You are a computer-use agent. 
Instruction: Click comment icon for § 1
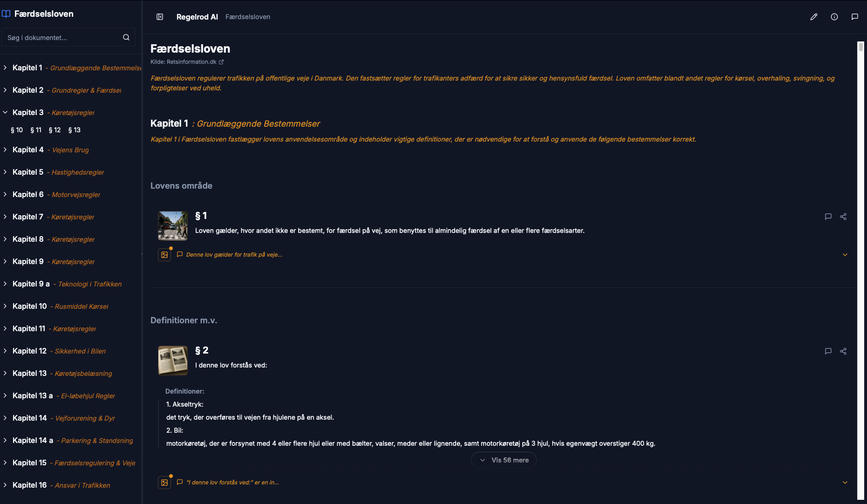pos(828,217)
